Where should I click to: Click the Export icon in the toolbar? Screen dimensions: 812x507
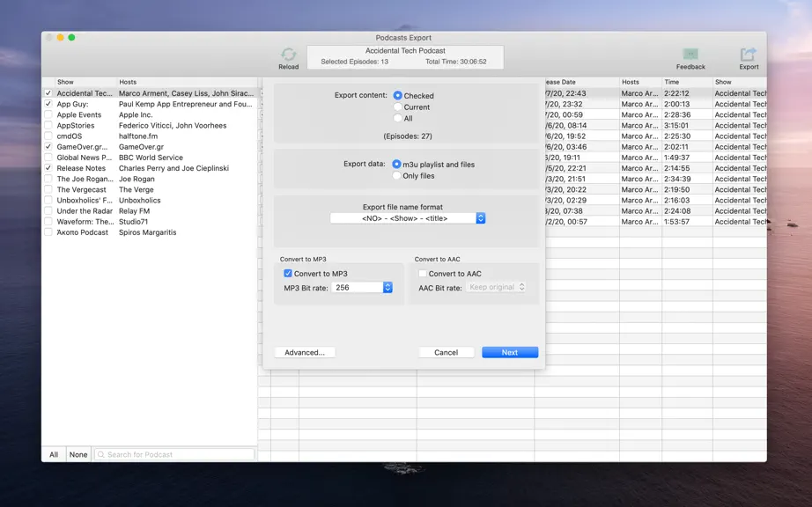[749, 55]
